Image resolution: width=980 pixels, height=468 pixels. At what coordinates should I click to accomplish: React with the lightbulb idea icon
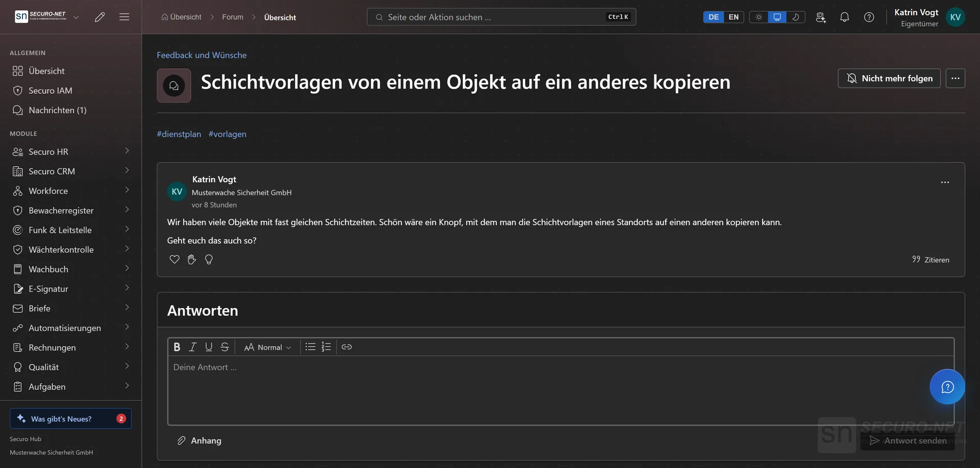209,259
